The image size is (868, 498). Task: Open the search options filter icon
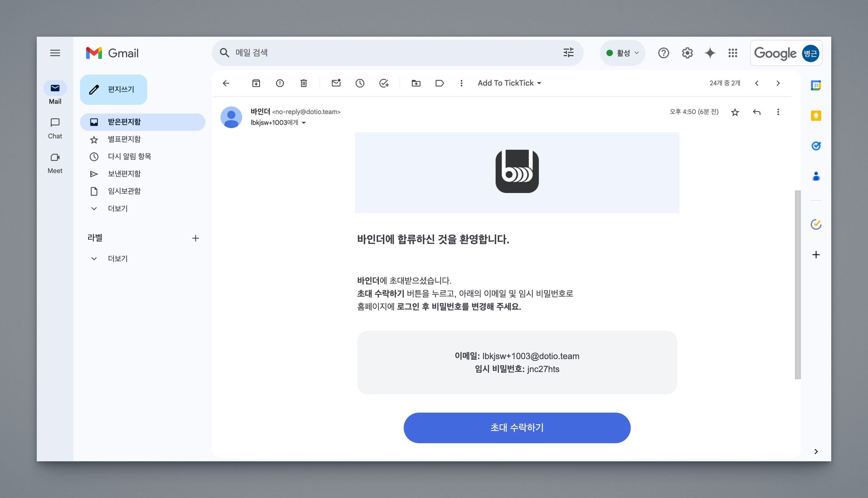tap(568, 53)
